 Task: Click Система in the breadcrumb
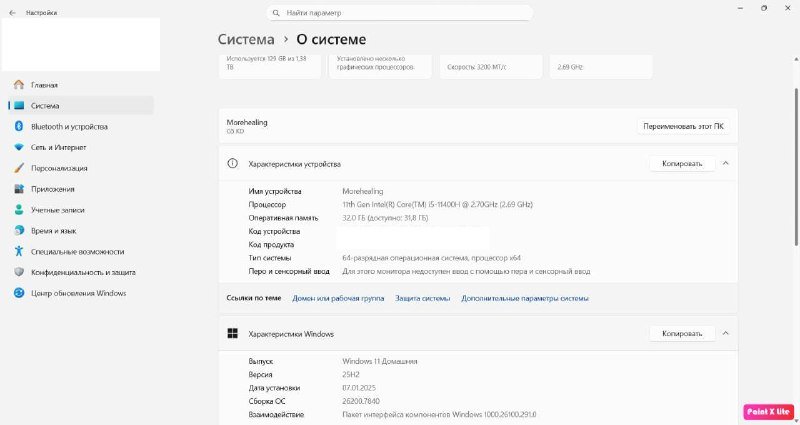click(246, 39)
